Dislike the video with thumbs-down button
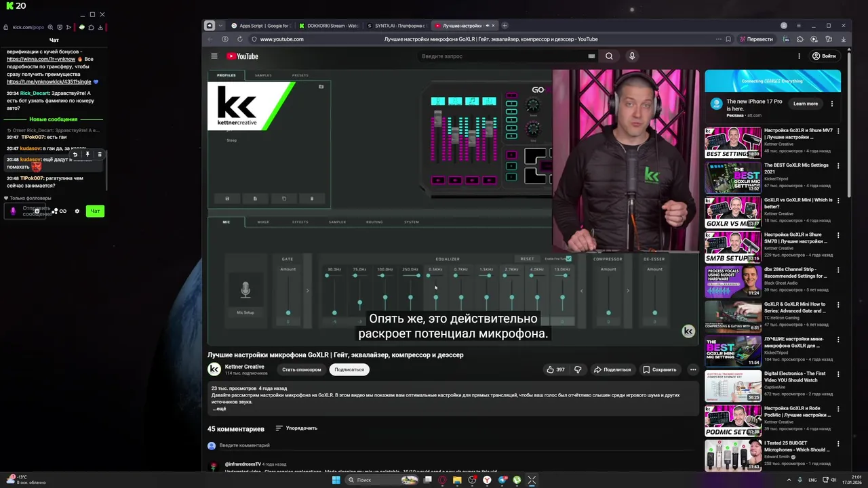 tap(578, 369)
